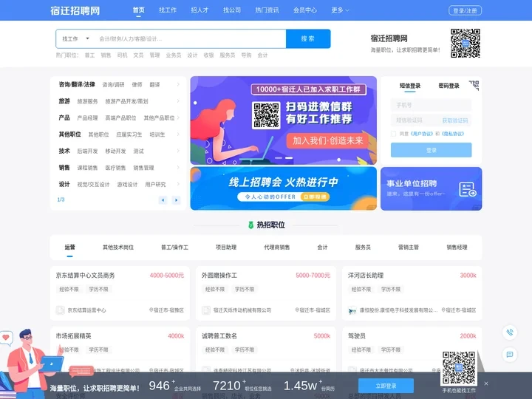Click the 宿迁招聘网 site logo
The width and height of the screenshot is (532, 399).
click(75, 10)
